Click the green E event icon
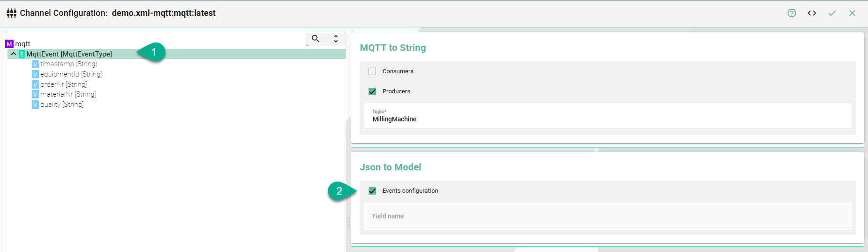 [21, 54]
